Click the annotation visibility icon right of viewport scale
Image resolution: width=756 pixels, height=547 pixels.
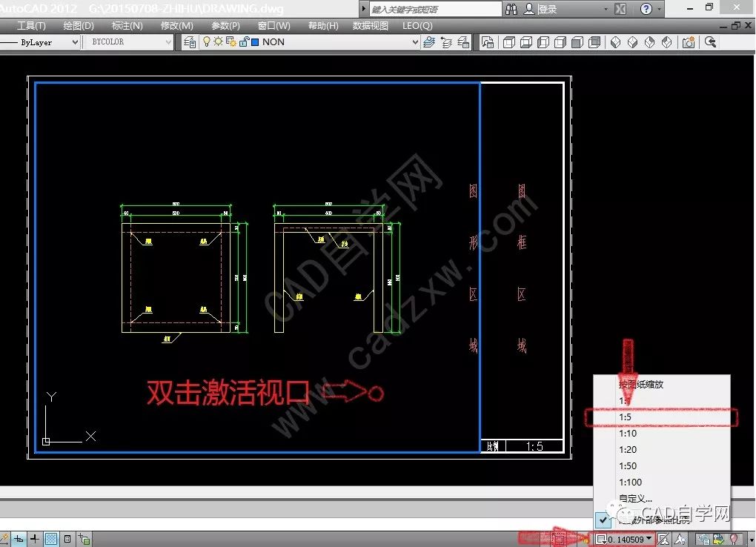click(x=664, y=540)
